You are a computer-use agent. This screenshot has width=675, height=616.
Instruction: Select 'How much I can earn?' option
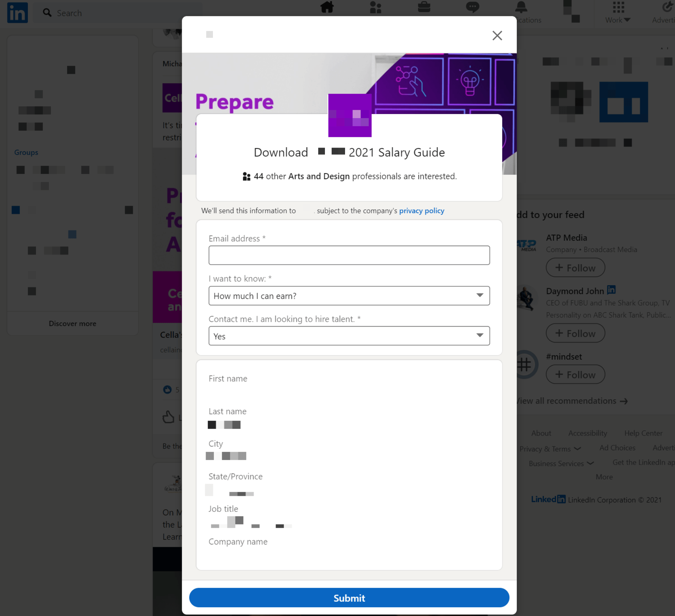pyautogui.click(x=349, y=295)
